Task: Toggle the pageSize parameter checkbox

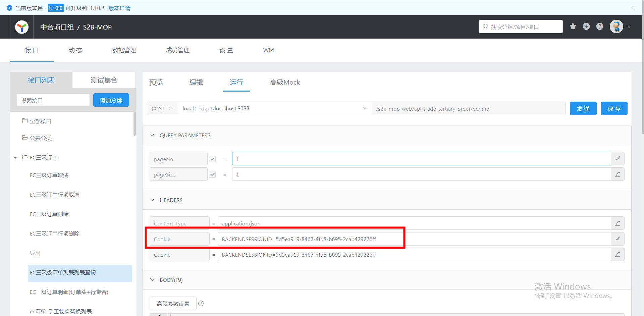Action: (x=212, y=174)
